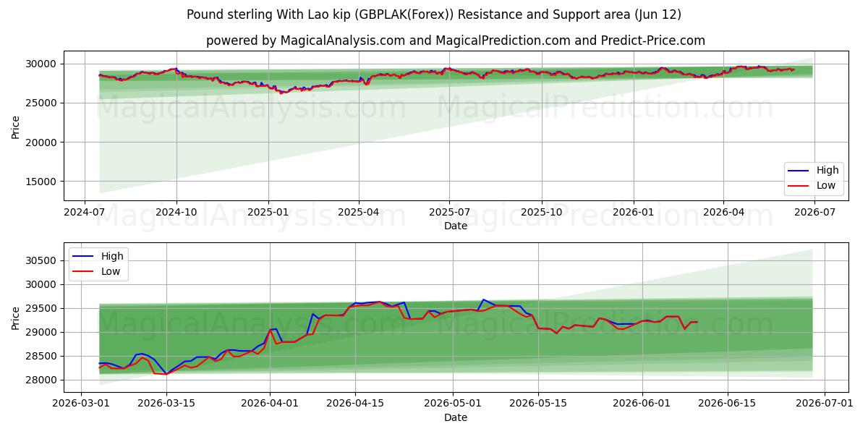Click the 20000 y-axis tick label
Viewport: 868px width, 434px height.
(x=41, y=142)
